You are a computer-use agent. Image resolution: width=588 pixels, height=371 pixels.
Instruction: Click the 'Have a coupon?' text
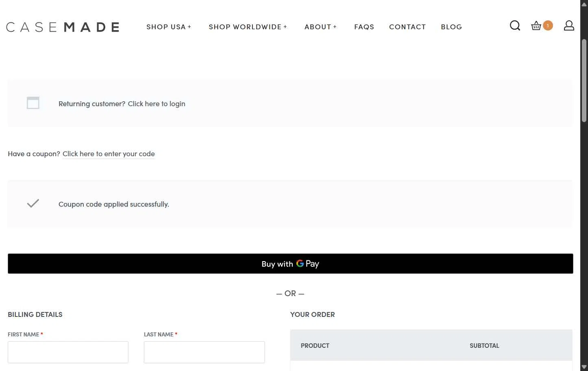[x=34, y=154]
